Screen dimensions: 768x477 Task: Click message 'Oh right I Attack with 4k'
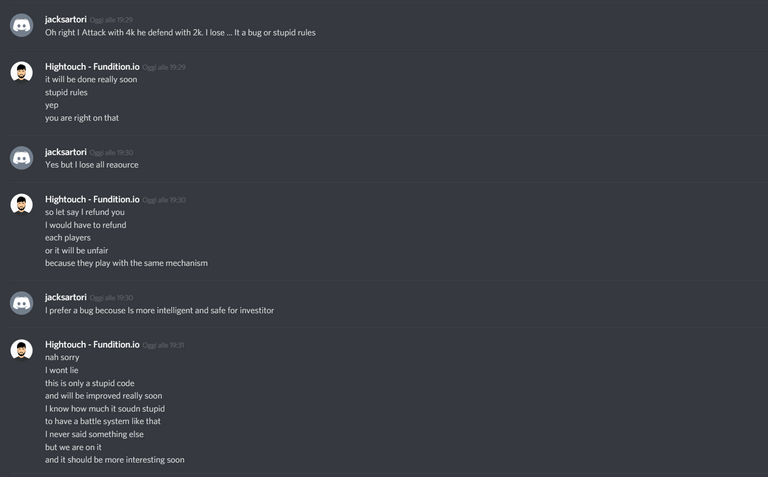pyautogui.click(x=180, y=32)
